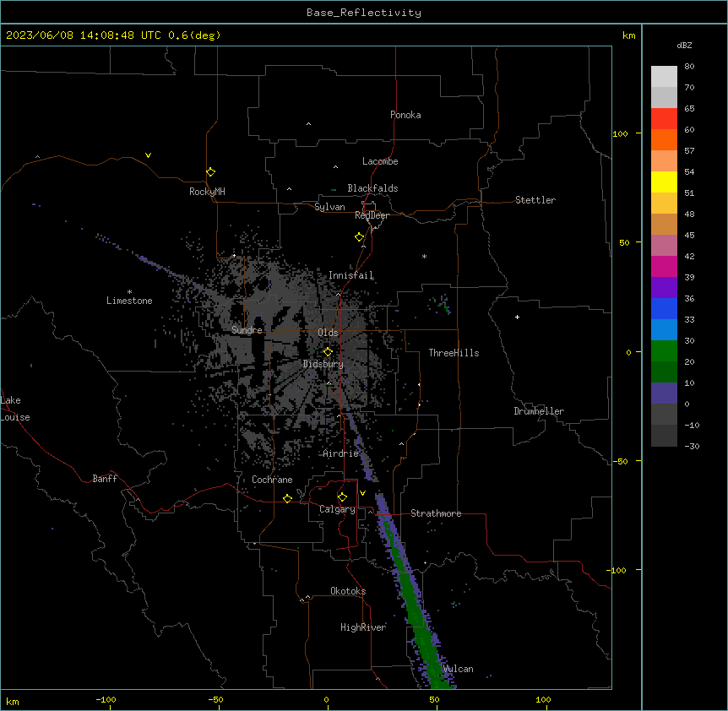Click the ThreeHills town label

click(454, 353)
